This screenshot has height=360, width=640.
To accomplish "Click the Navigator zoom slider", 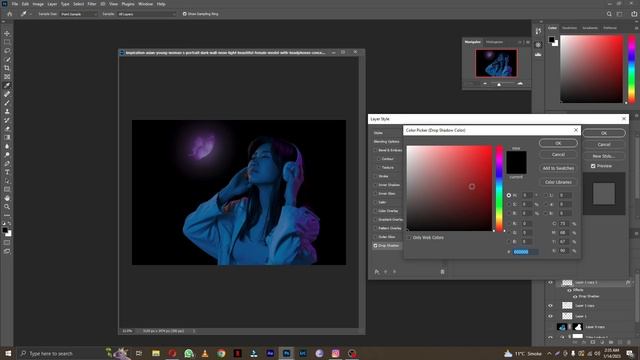I will 502,84.
